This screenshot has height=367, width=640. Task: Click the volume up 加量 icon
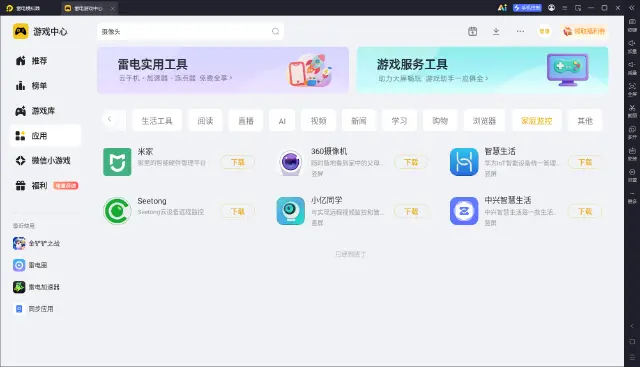tap(632, 46)
